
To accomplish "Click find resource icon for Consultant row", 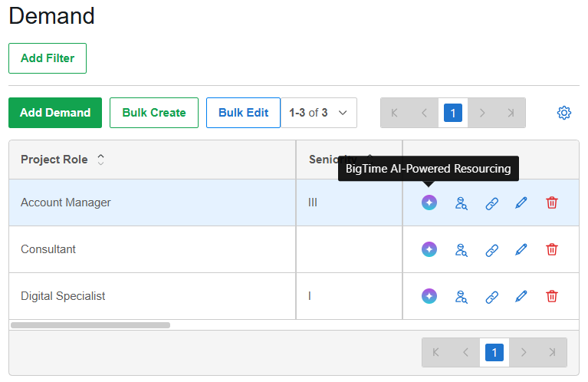I will 461,249.
